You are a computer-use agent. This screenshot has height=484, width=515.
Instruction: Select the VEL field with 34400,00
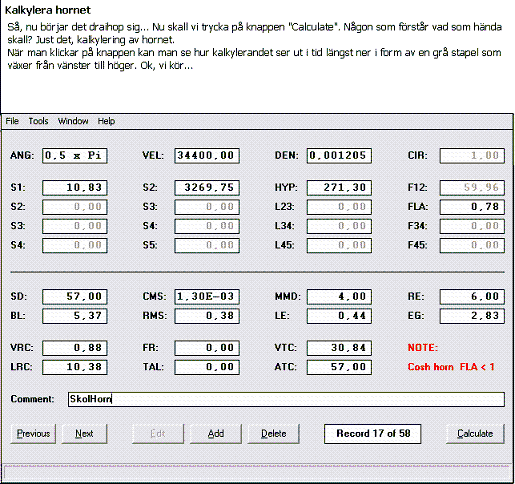(x=207, y=156)
